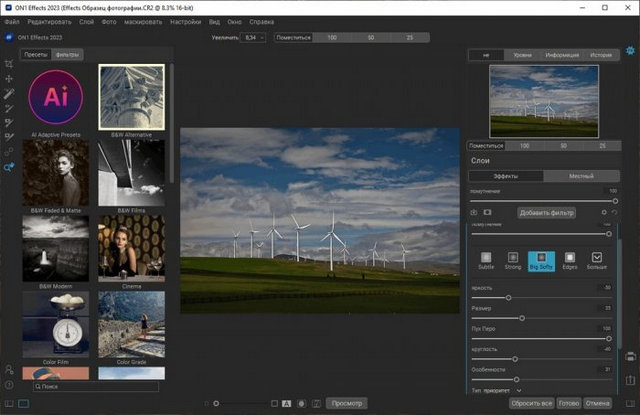Viewport: 640px width, 415px height.
Task: Adjust the Размер slider
Action: click(520, 318)
